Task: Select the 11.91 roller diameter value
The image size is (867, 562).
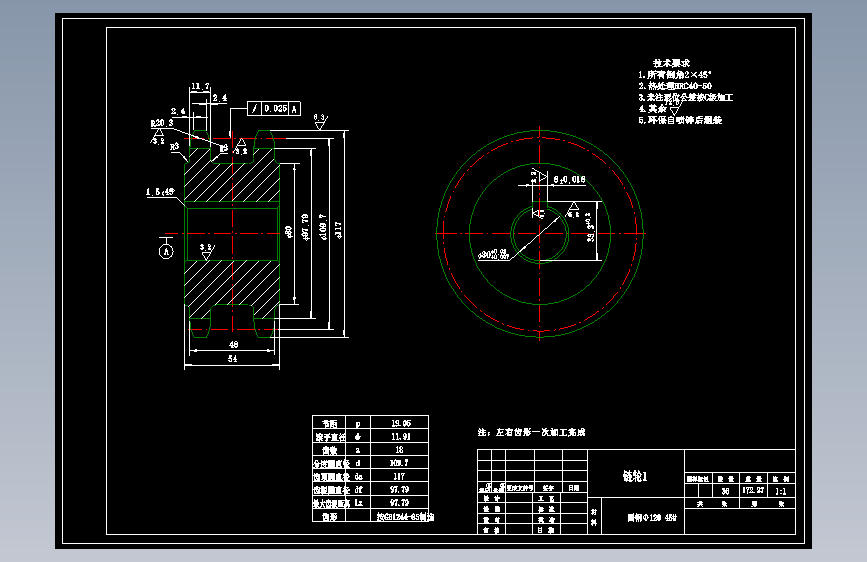Action: pos(401,436)
